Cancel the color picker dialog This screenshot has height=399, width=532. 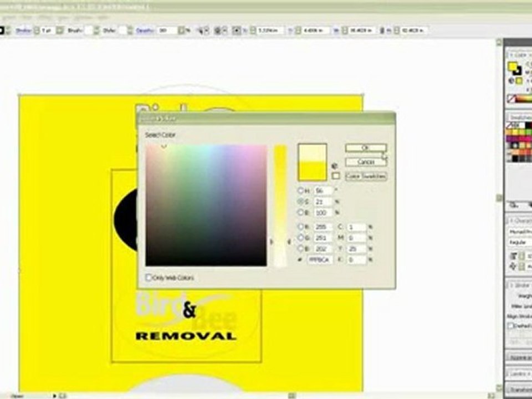[366, 162]
